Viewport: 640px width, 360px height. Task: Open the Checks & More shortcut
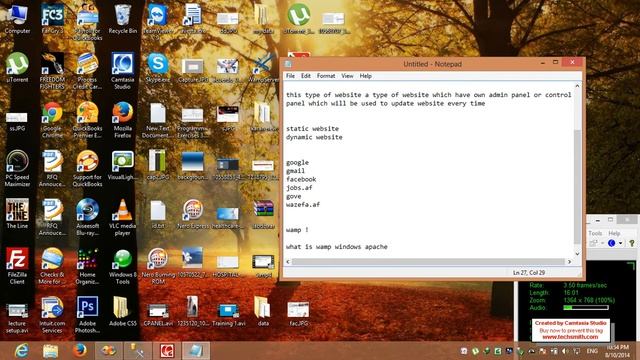coord(52,266)
